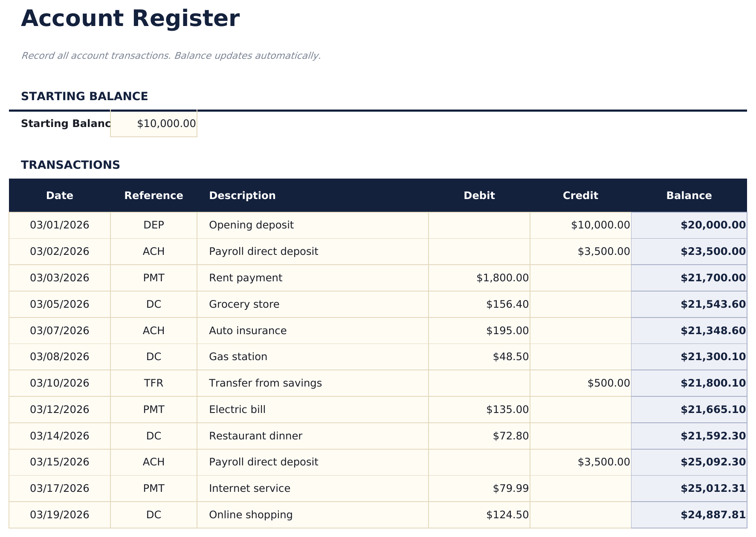Click the Date column header
Image resolution: width=756 pixels, height=537 pixels.
coord(59,195)
